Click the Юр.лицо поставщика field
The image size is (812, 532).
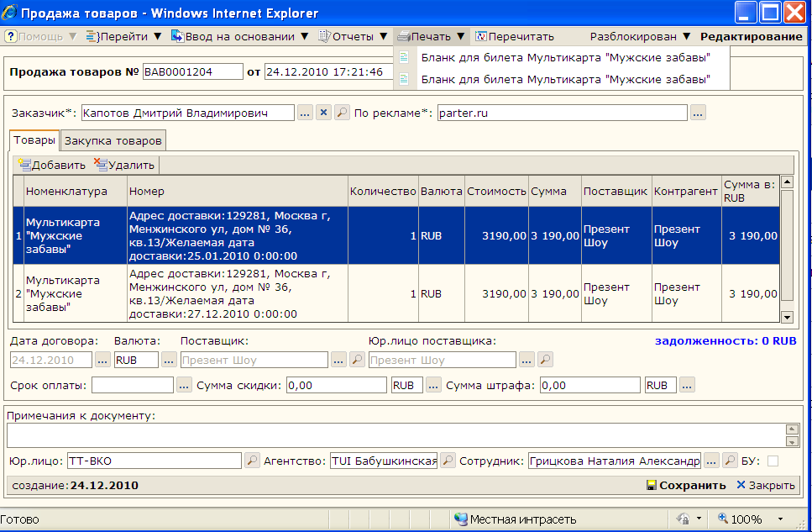click(443, 360)
